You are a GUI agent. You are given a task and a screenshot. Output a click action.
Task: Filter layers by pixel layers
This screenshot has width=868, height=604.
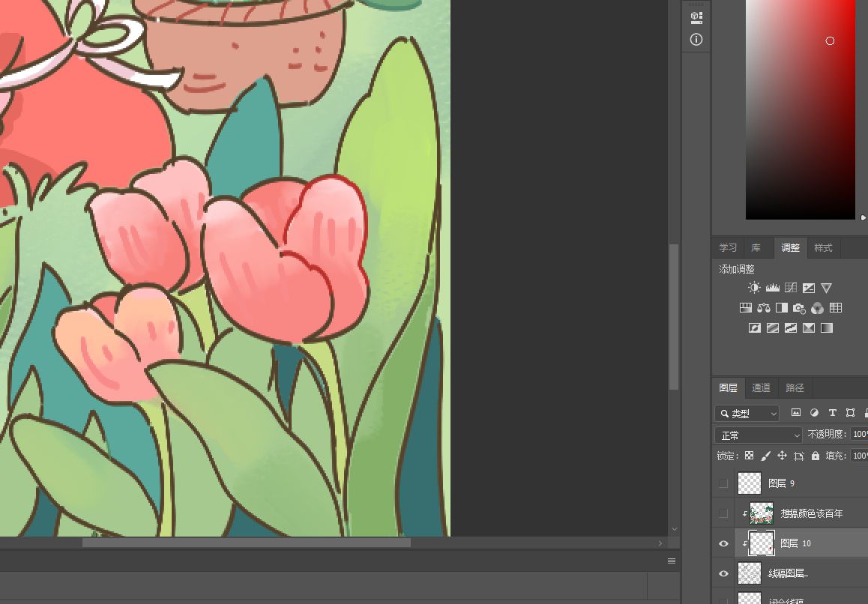[796, 412]
